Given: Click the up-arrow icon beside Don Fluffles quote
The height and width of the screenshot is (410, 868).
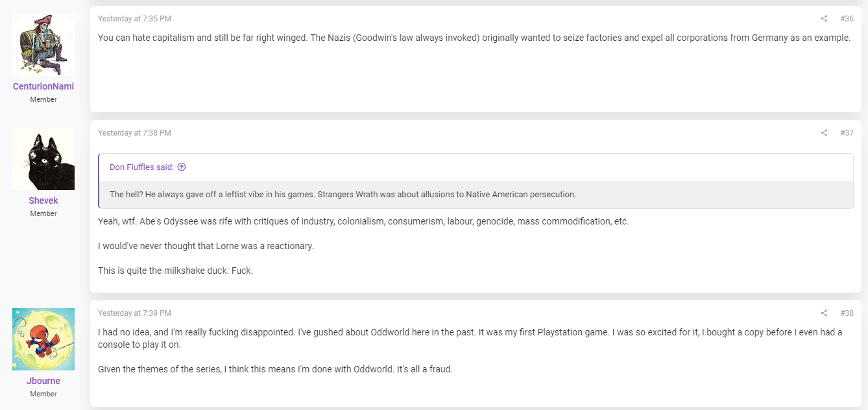Looking at the screenshot, I should (182, 167).
